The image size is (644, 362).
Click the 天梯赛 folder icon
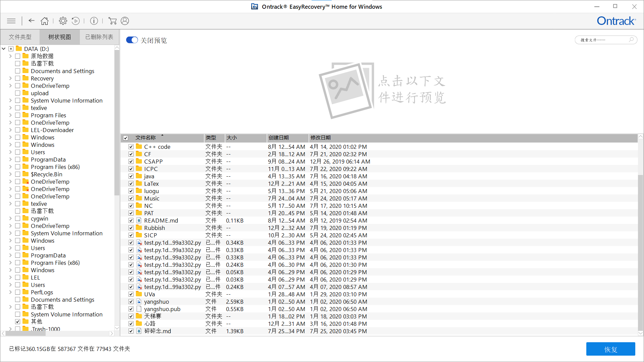139,316
